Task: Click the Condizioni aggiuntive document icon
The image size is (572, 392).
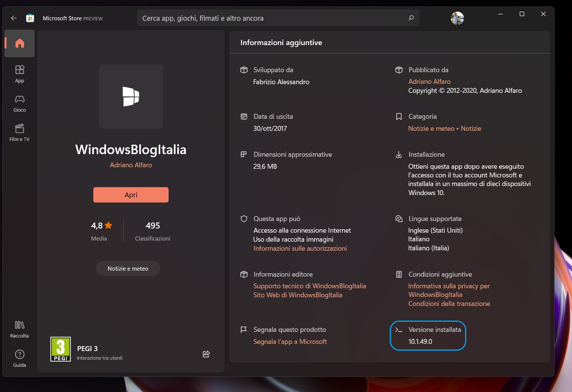Action: pos(399,274)
